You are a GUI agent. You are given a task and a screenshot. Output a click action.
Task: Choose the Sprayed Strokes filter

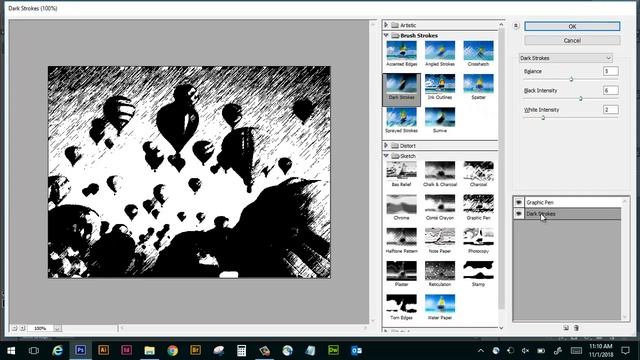[401, 120]
